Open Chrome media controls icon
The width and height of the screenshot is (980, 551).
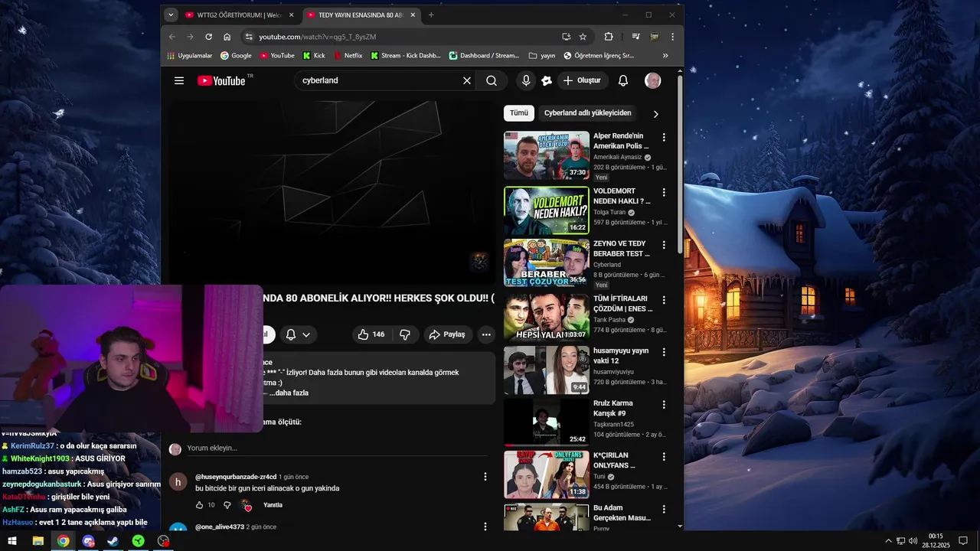(635, 37)
